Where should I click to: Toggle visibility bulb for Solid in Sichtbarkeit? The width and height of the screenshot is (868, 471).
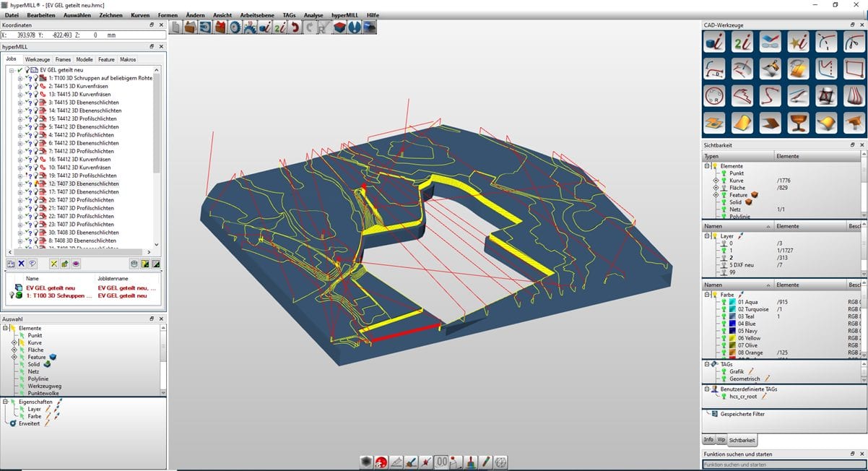pyautogui.click(x=724, y=202)
